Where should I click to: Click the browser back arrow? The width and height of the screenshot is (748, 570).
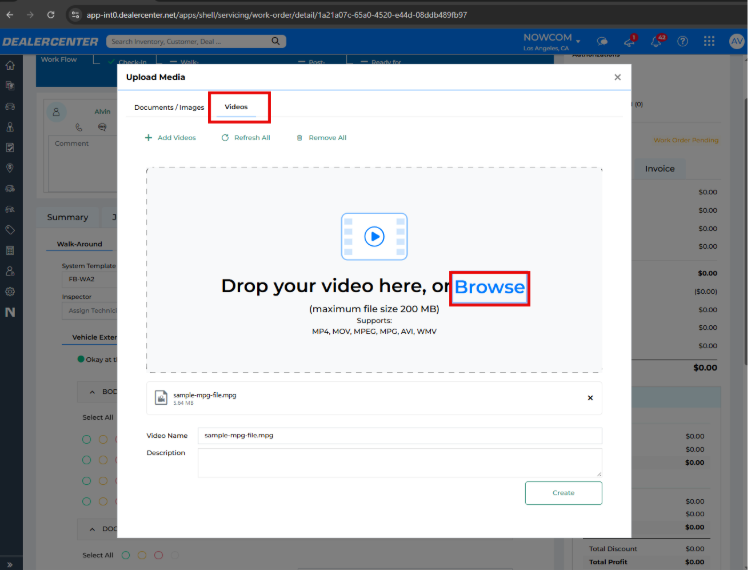[10, 15]
